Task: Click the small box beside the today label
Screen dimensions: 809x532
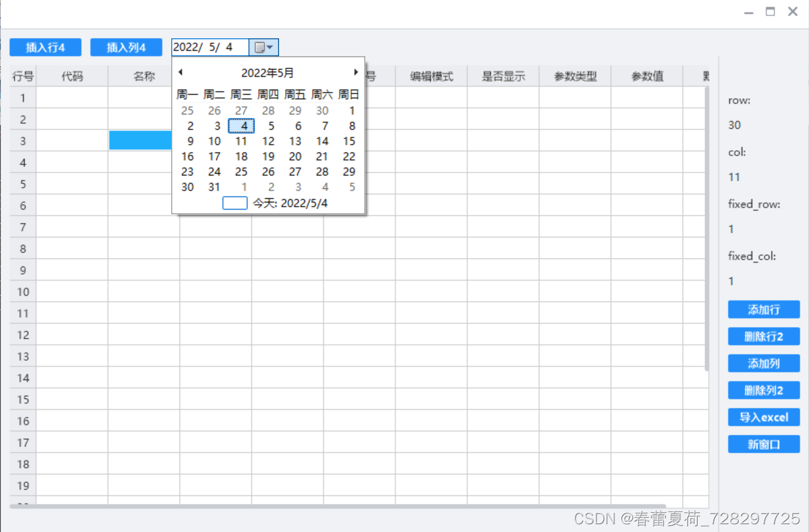Action: coord(235,203)
